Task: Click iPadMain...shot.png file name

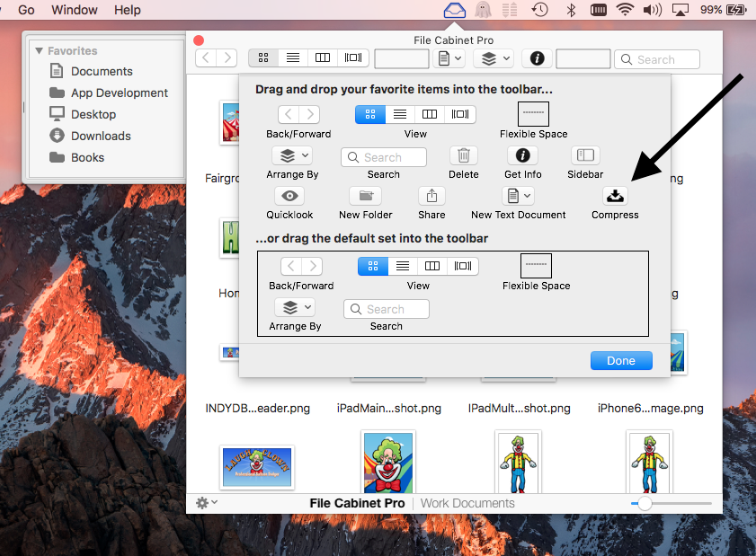Action: pos(388,408)
